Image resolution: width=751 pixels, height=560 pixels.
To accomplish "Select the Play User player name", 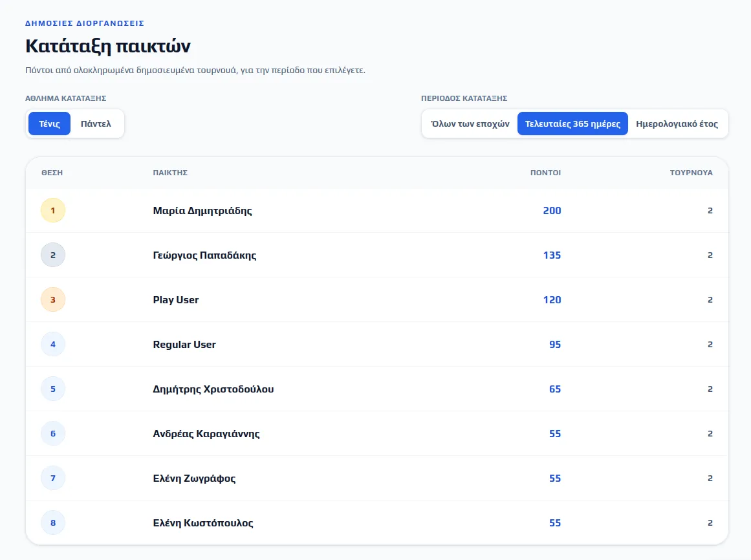I will click(x=176, y=299).
